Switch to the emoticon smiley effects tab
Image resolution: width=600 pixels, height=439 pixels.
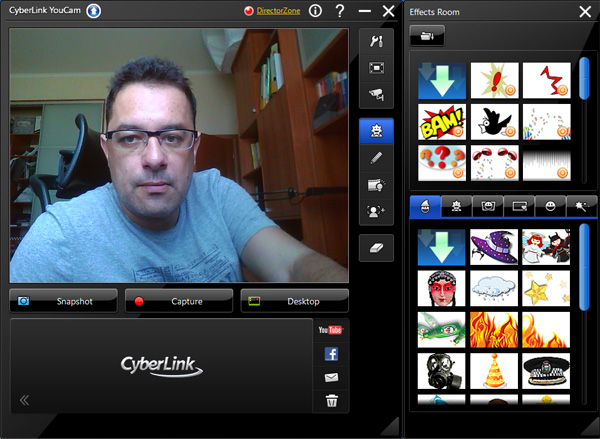point(550,207)
